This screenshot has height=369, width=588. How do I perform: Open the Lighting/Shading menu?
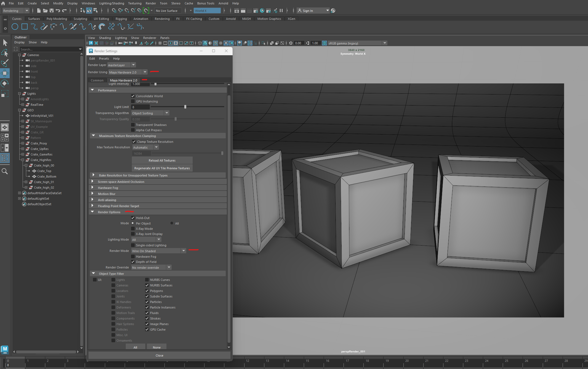pyautogui.click(x=111, y=3)
